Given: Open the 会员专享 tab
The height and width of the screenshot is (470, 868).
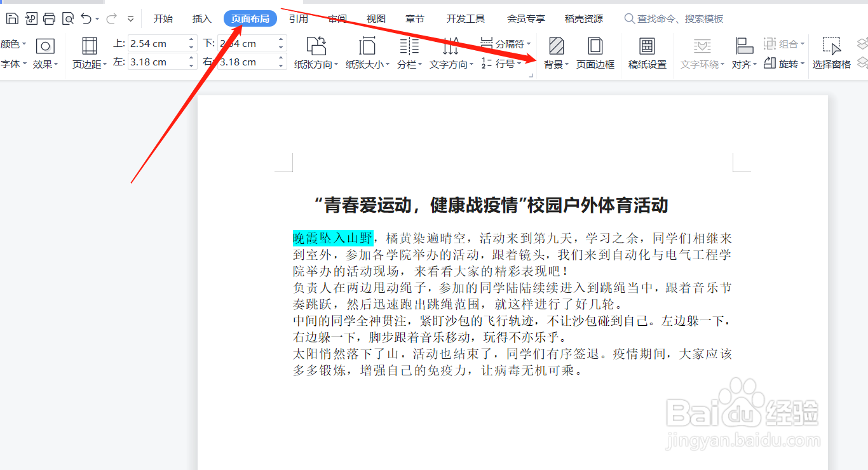Looking at the screenshot, I should click(526, 18).
